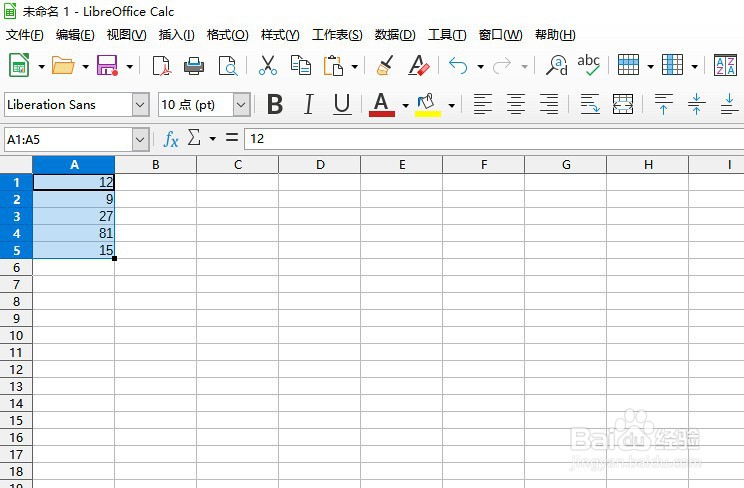
Task: Print the spreadsheet
Action: pyautogui.click(x=194, y=66)
